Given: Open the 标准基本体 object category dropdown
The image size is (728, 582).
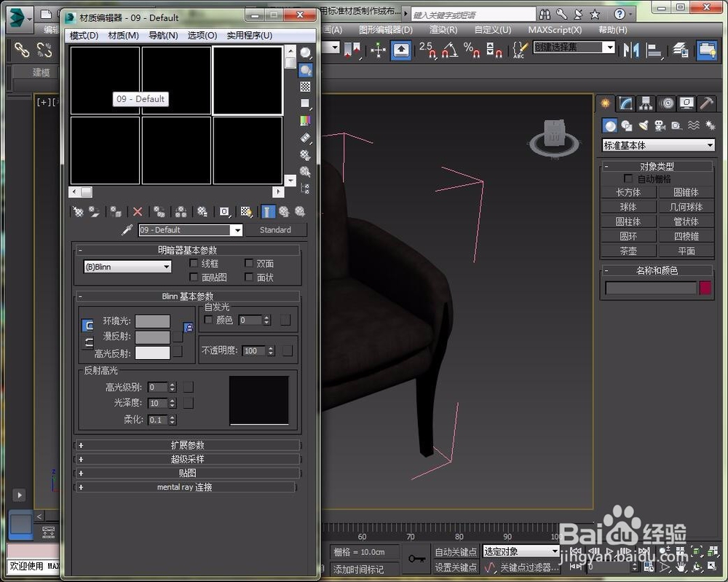Looking at the screenshot, I should 658,146.
